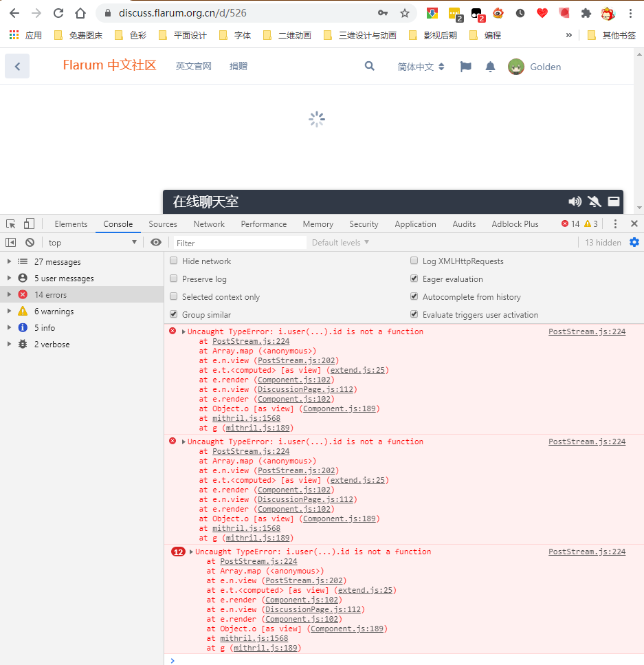Open Default levels dropdown
The width and height of the screenshot is (644, 665).
click(x=340, y=243)
